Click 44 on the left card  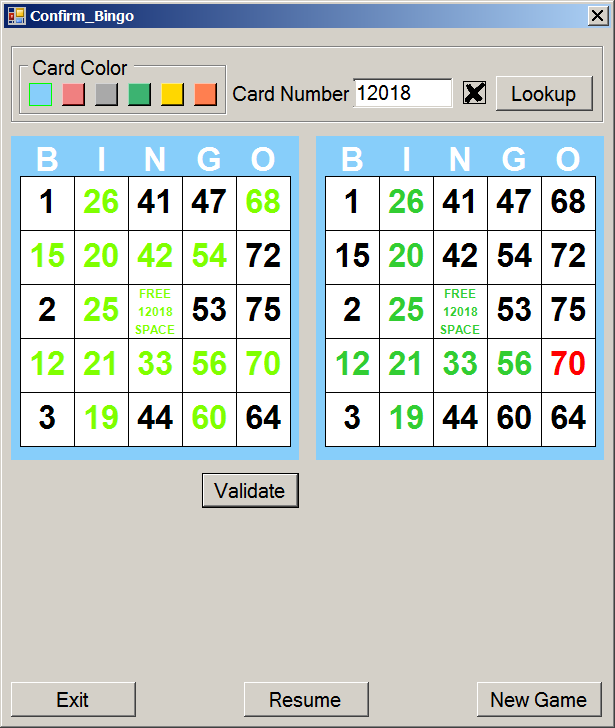pos(155,419)
